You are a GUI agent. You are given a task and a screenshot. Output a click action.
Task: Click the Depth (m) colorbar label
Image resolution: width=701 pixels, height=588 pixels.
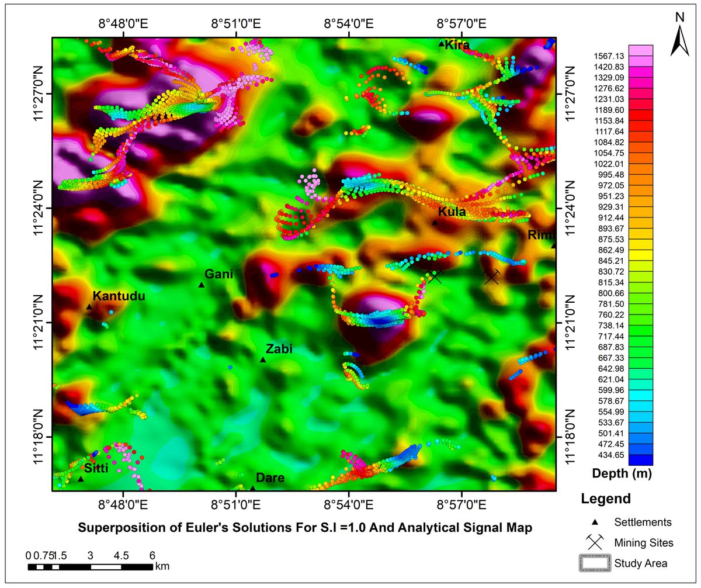[x=621, y=473]
